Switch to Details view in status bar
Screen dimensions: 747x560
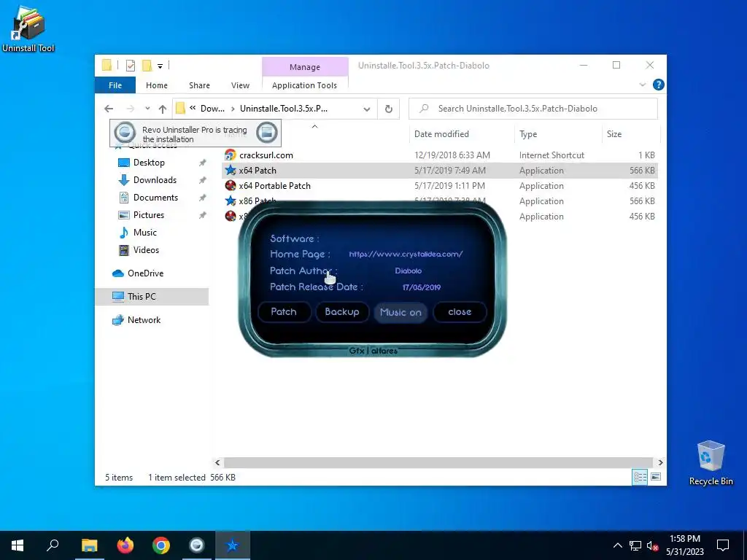(640, 477)
